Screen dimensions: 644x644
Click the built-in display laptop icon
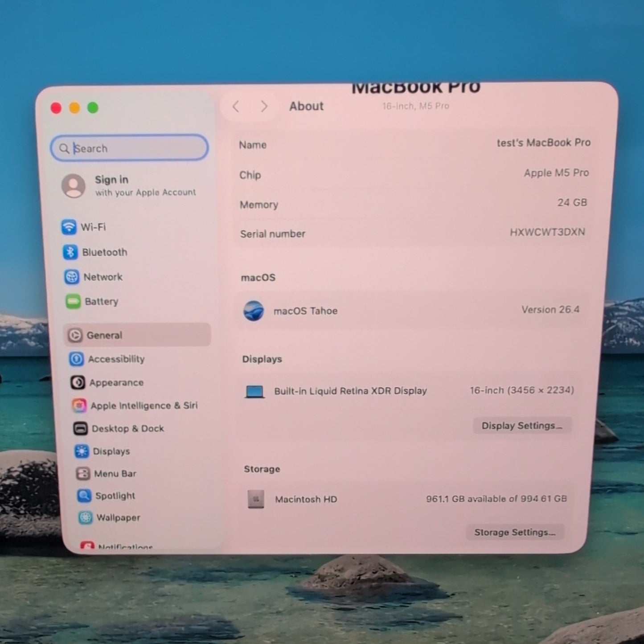point(255,392)
